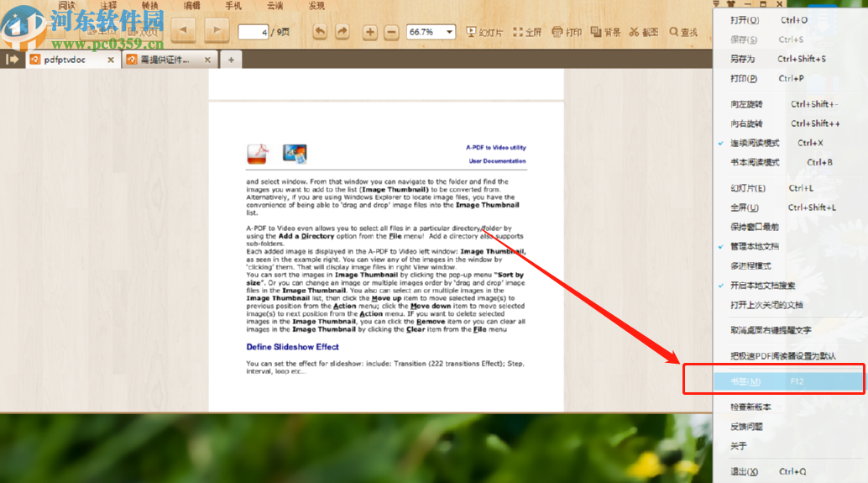Screen dimensions: 868x483
Task: Open the 编辑 menu
Action: 191,6
